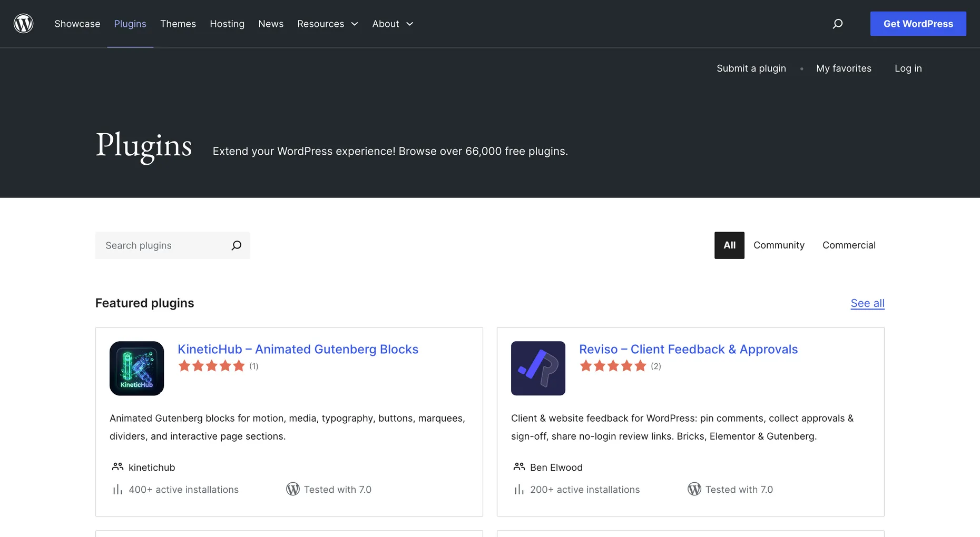
Task: Go to the Plugins nav item
Action: pyautogui.click(x=130, y=24)
